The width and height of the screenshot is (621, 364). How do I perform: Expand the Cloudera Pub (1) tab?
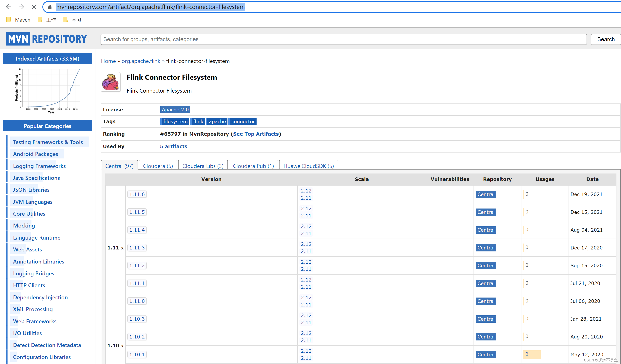[x=253, y=166]
